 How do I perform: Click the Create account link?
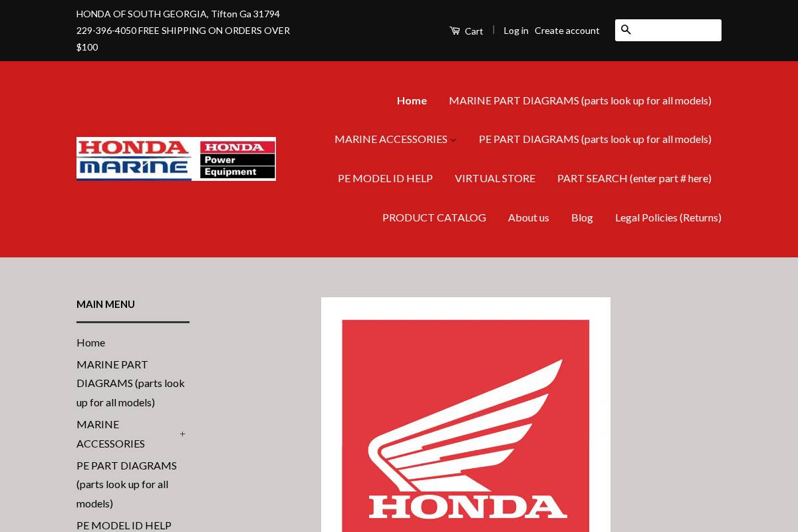click(x=567, y=30)
